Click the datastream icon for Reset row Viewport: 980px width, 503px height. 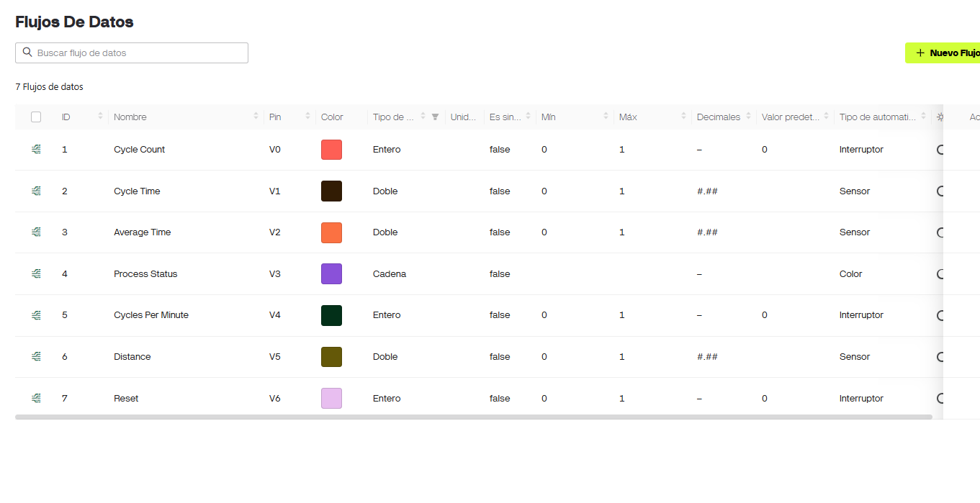coord(36,398)
